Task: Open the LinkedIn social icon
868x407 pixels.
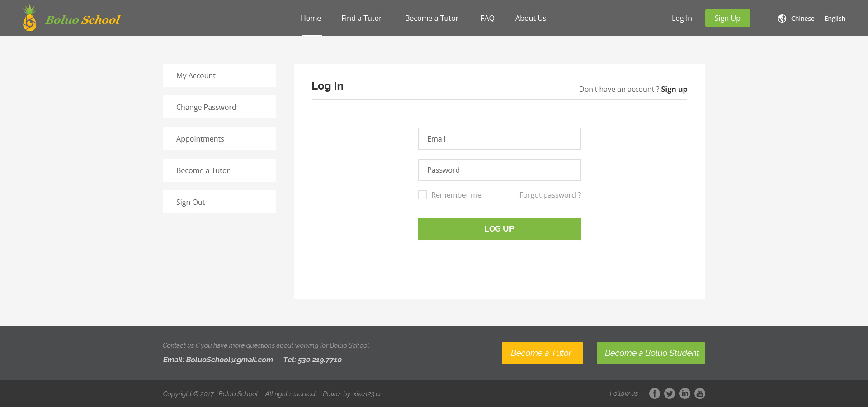Action: tap(684, 393)
